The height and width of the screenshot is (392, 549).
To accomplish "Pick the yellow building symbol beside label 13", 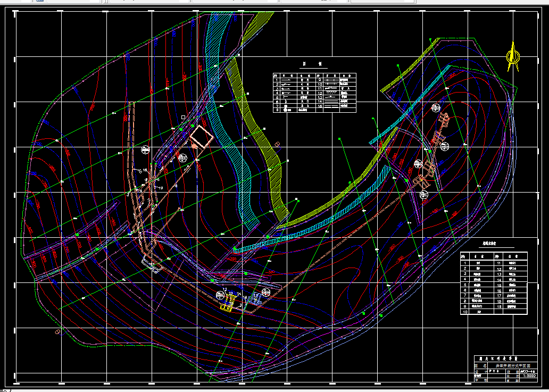I will [x=229, y=302].
